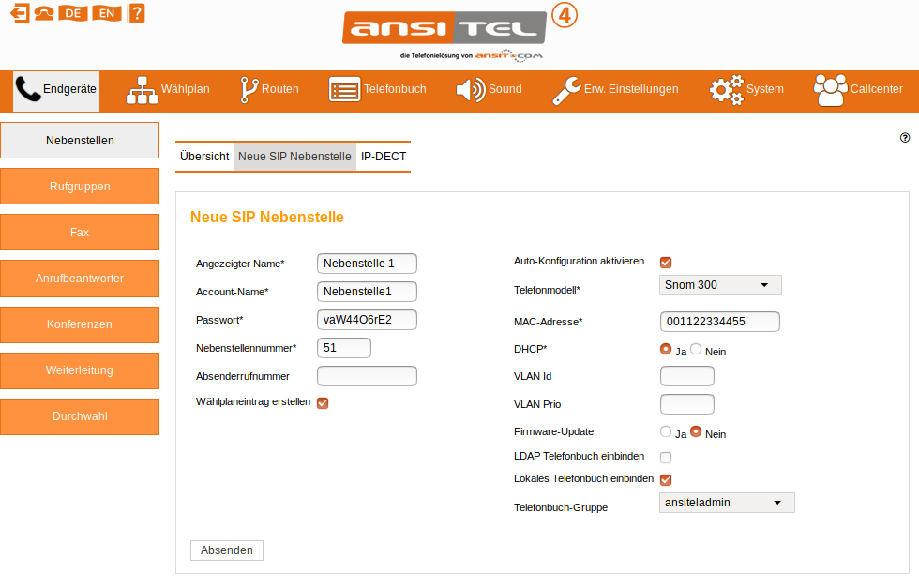
Task: Switch language using the DE icon
Action: 72,13
